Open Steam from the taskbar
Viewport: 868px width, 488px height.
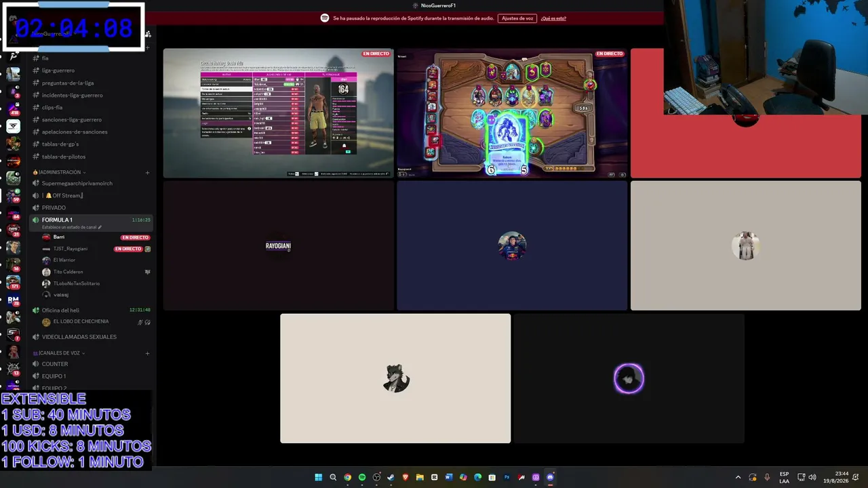pos(391,477)
